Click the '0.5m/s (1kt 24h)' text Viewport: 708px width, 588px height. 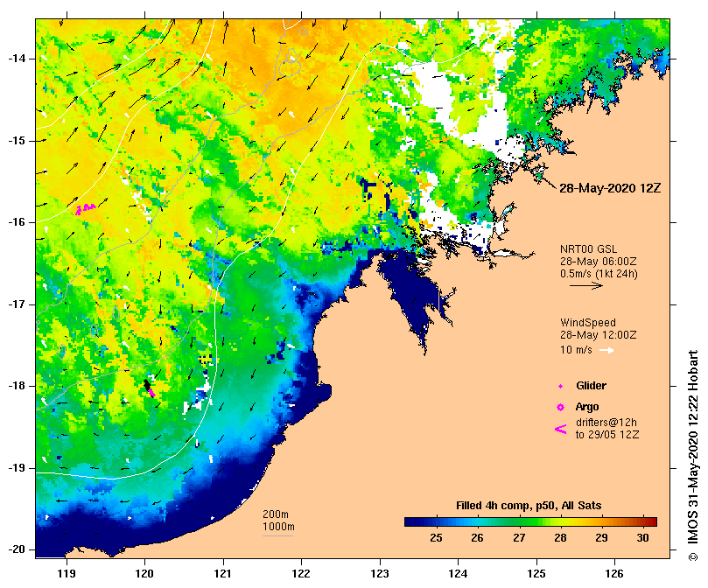coord(599,274)
